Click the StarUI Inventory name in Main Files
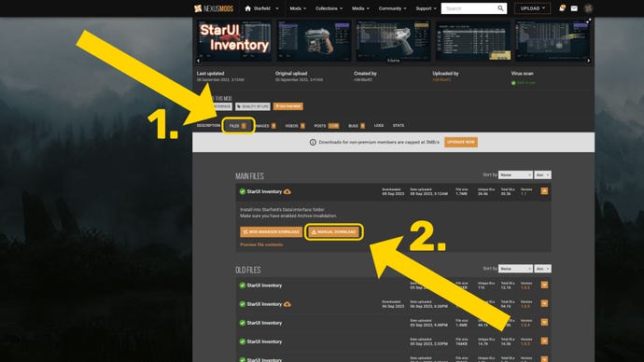 coord(264,191)
